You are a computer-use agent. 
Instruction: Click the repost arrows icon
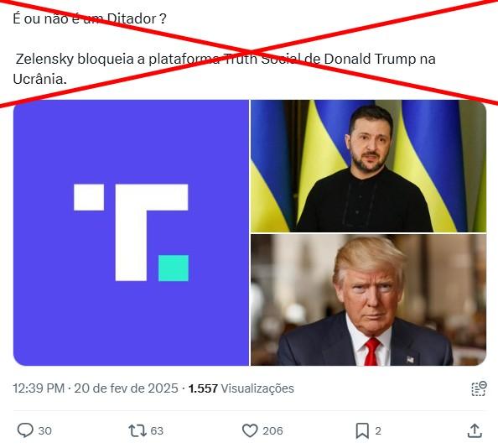pyautogui.click(x=137, y=431)
